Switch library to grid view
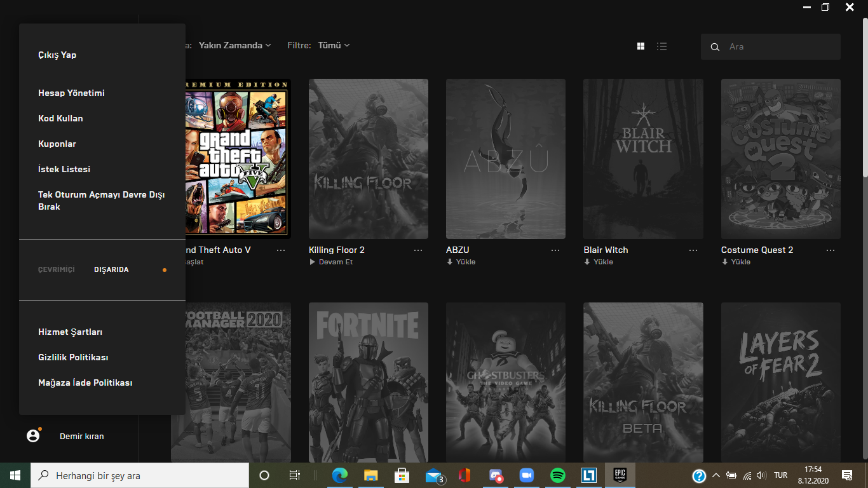This screenshot has width=868, height=488. point(641,46)
